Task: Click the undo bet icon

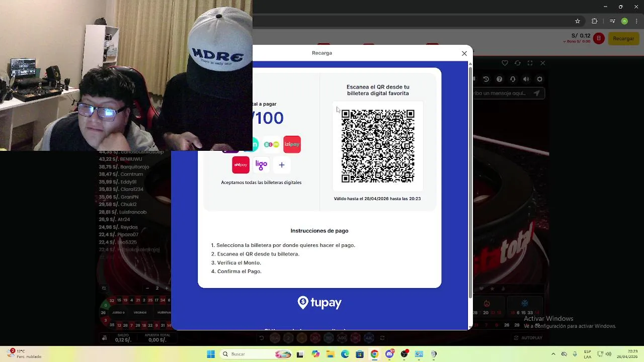Action: click(262, 338)
